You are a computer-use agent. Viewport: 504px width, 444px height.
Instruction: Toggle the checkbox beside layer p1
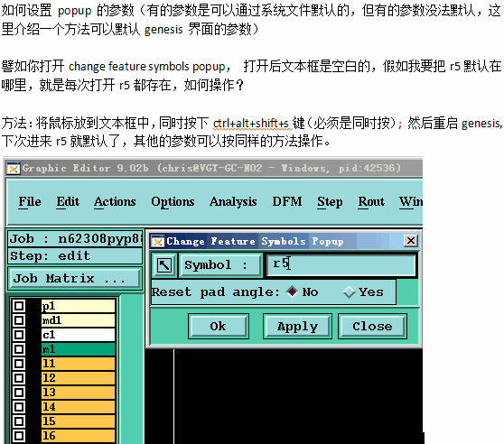click(19, 306)
